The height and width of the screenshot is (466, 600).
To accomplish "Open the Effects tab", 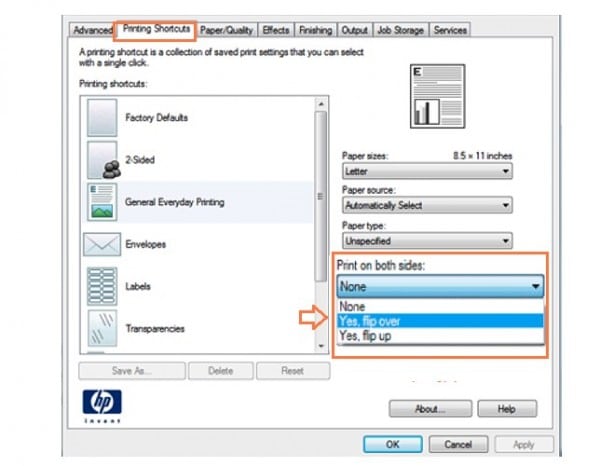I will (x=276, y=30).
